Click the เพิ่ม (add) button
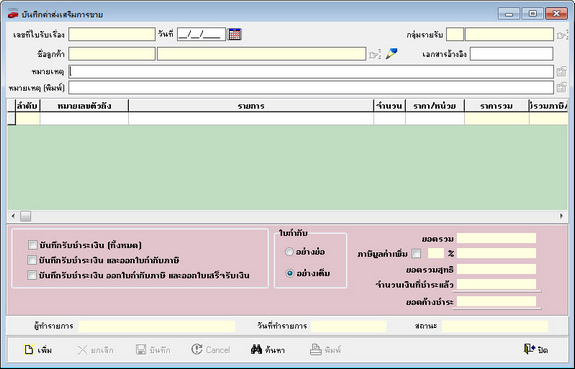Image resolution: width=575 pixels, height=369 pixels. point(38,350)
